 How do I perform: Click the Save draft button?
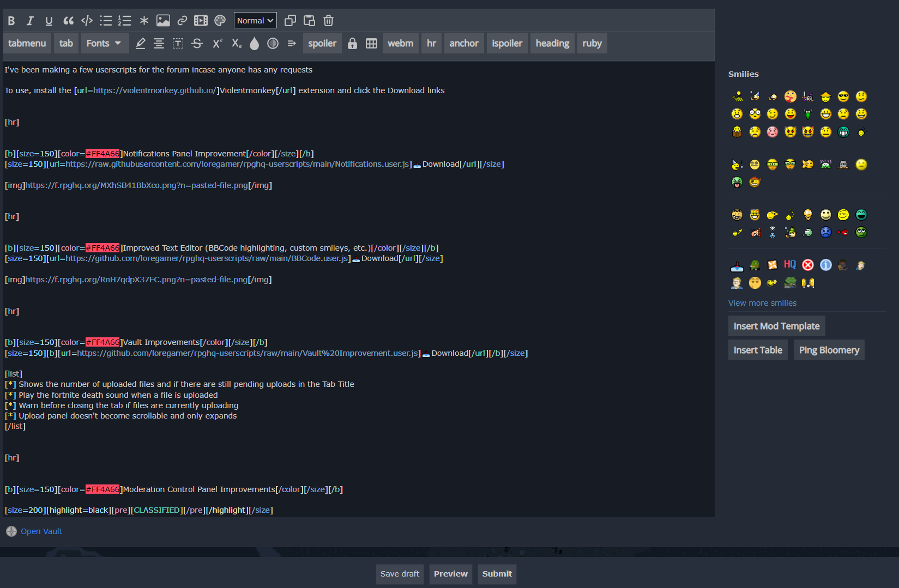pos(400,574)
